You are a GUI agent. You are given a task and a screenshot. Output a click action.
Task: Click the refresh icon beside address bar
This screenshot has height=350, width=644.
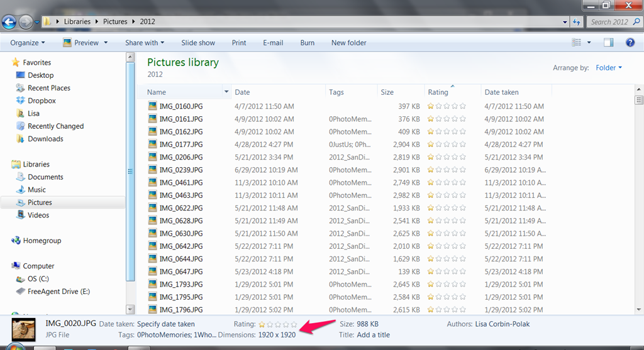[x=577, y=22]
